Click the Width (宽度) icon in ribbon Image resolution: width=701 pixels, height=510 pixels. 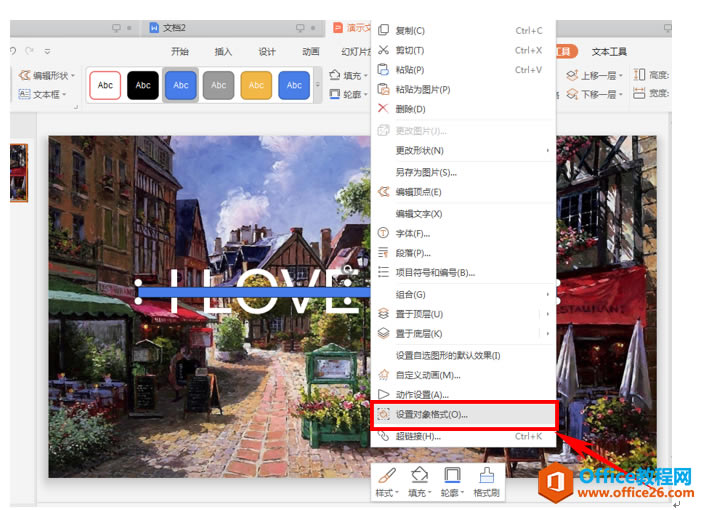coord(639,93)
